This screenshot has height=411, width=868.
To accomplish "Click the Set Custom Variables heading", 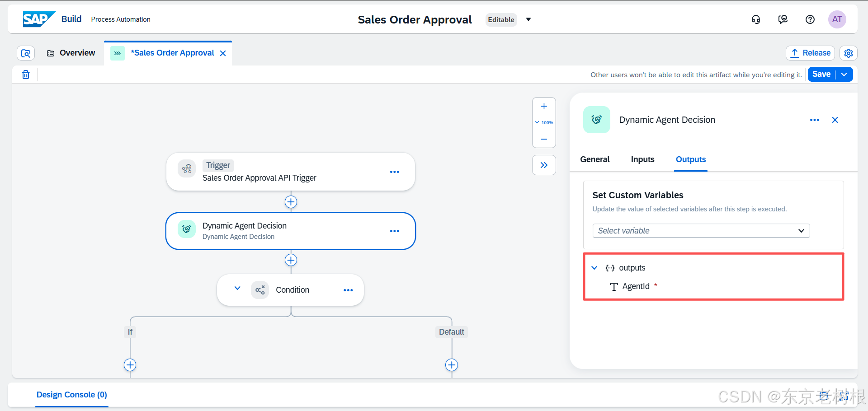I will click(638, 195).
